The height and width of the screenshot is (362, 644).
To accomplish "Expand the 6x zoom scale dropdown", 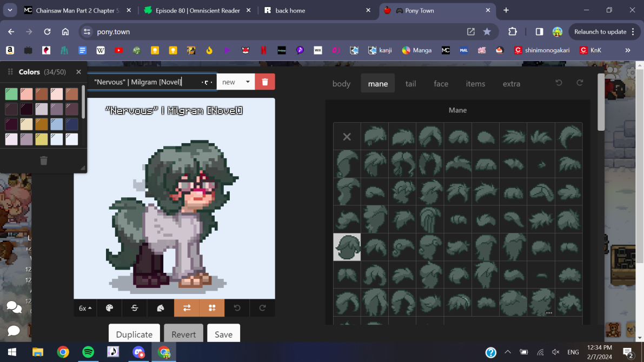I will (x=85, y=308).
